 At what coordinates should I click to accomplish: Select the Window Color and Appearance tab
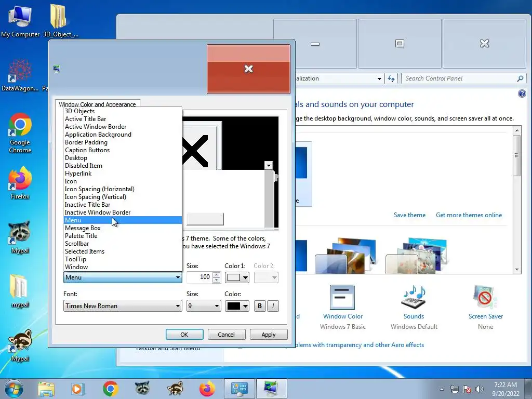click(x=97, y=104)
